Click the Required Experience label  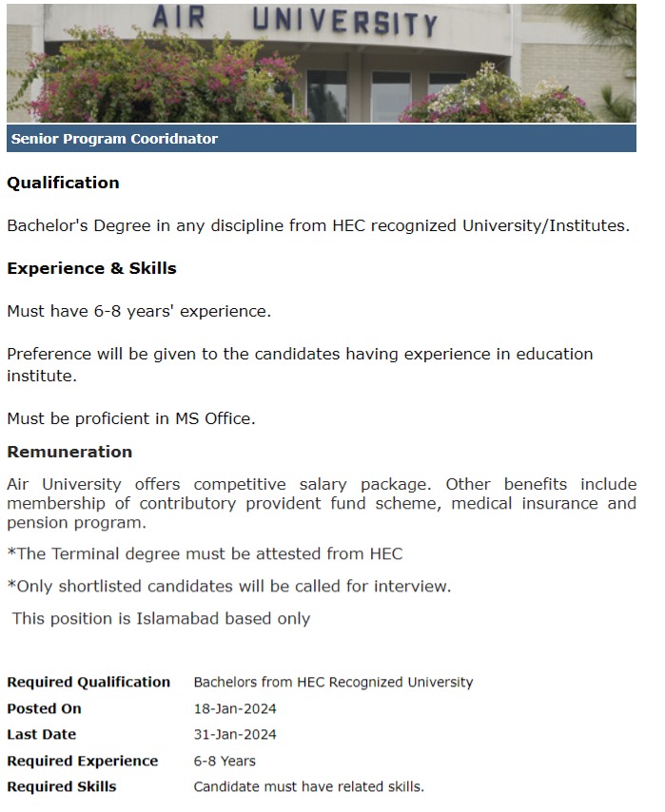(83, 761)
